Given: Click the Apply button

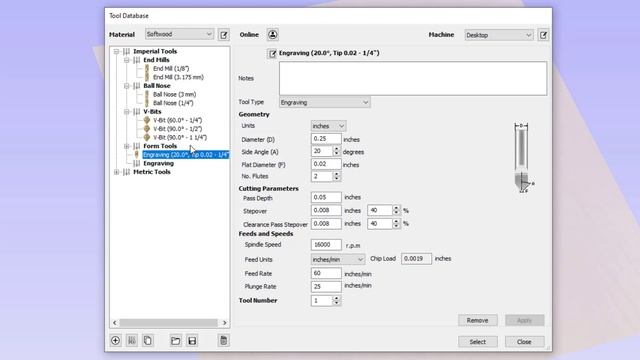Looking at the screenshot, I should click(524, 320).
